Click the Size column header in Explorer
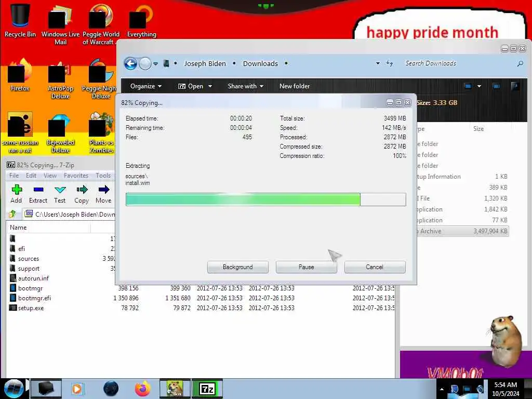This screenshot has width=532, height=399. coord(478,129)
